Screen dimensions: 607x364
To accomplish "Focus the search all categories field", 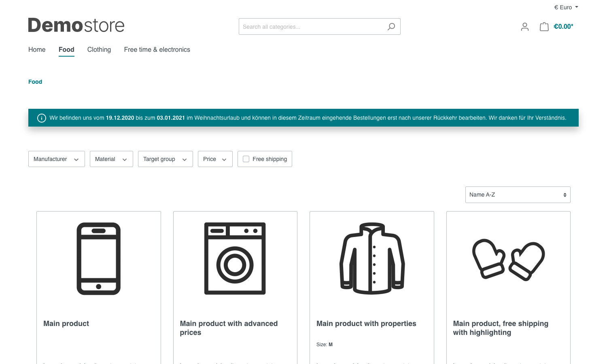I will click(312, 27).
